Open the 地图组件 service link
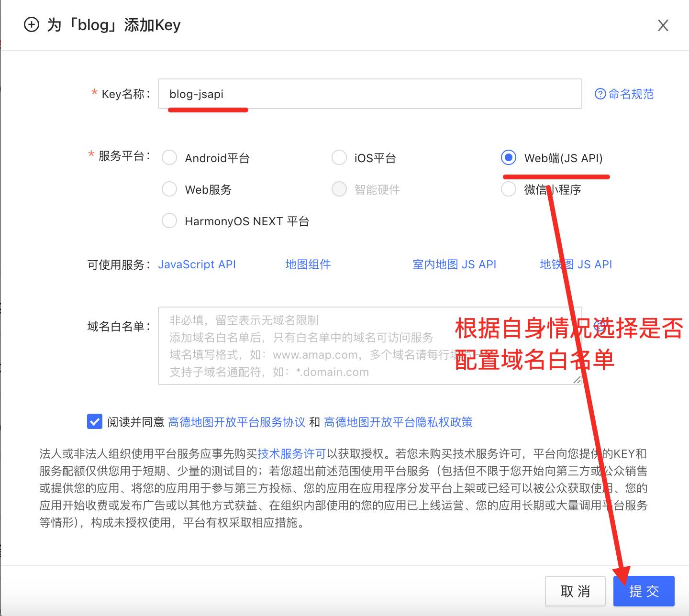Screen dimensions: 689x616 [x=308, y=264]
